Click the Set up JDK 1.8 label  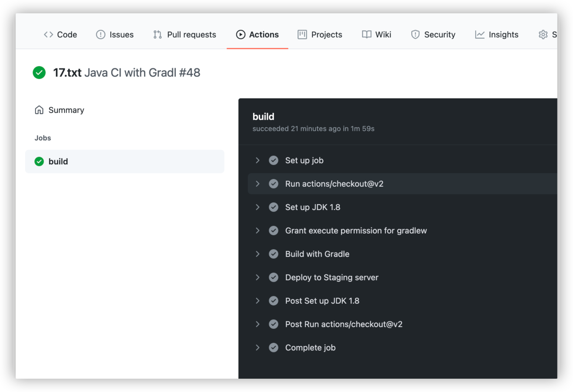pos(313,207)
